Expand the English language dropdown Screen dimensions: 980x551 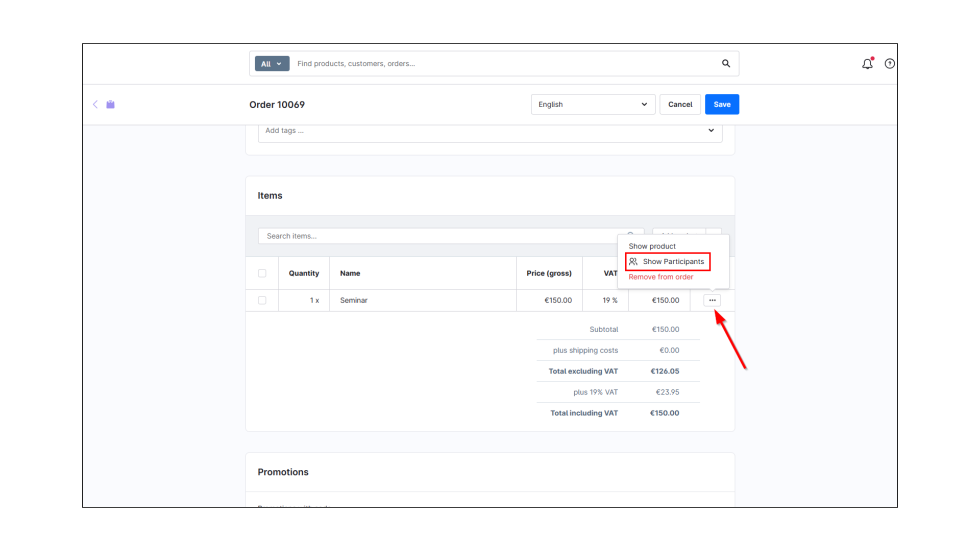(593, 105)
